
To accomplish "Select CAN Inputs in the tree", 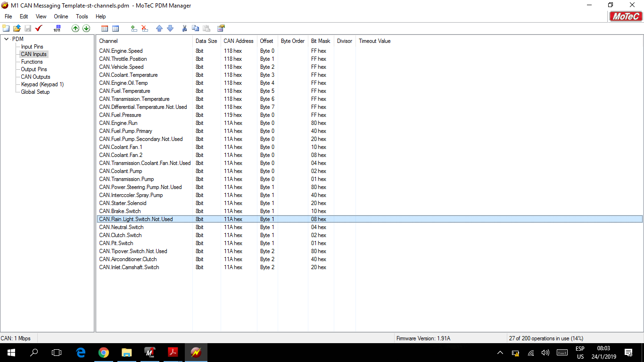I will point(33,54).
